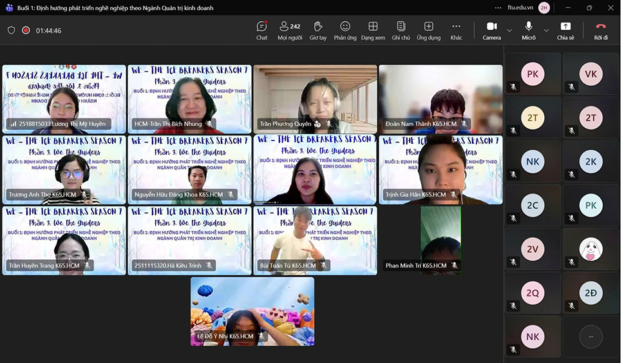Select Trần Thị Bích Nhung's video tile
The image size is (644, 363).
(190, 99)
